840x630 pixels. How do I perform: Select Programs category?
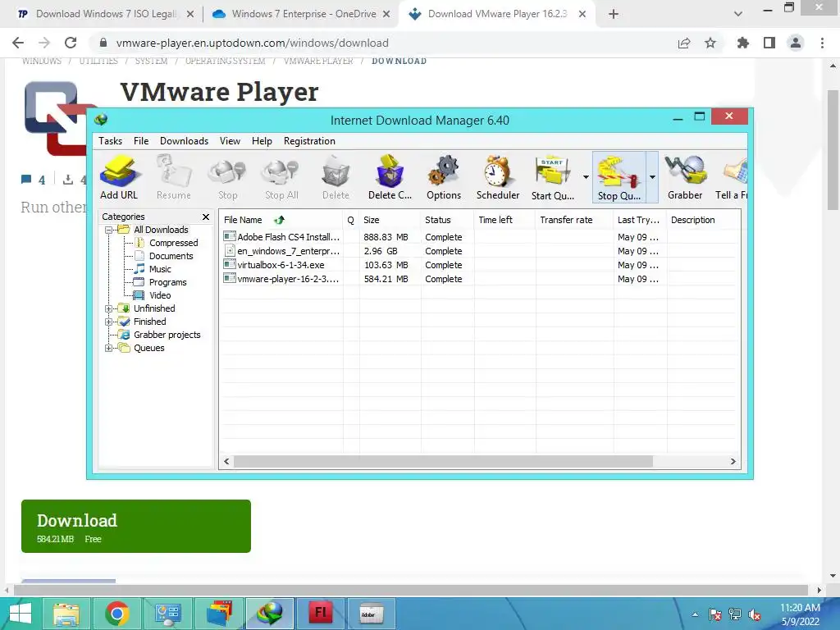coord(167,282)
